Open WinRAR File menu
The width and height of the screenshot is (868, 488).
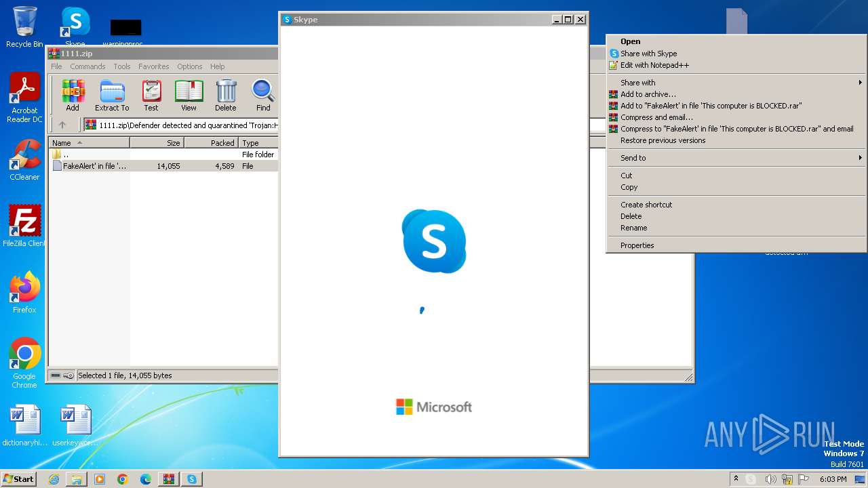[x=56, y=66]
